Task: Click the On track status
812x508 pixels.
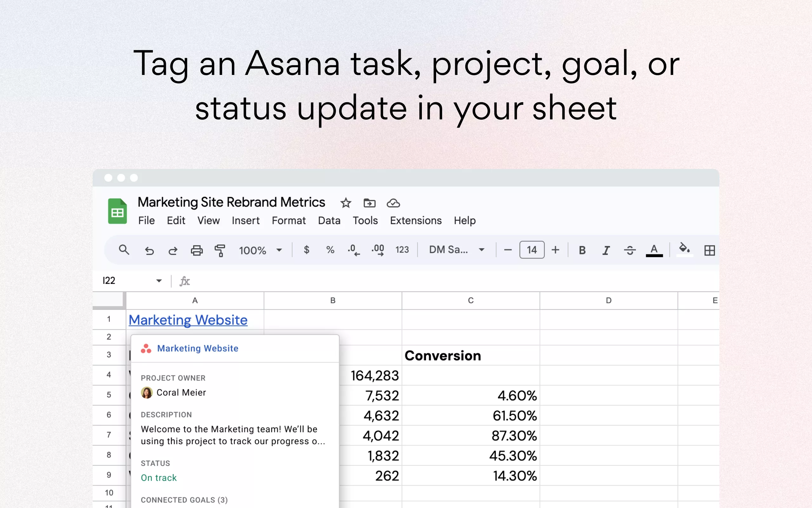Action: click(159, 478)
